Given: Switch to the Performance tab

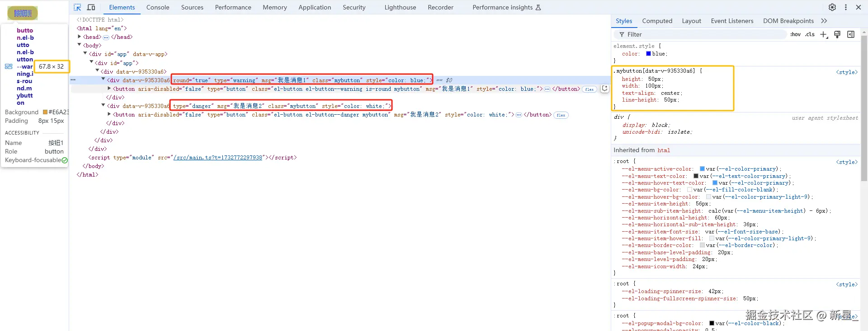Looking at the screenshot, I should (233, 7).
